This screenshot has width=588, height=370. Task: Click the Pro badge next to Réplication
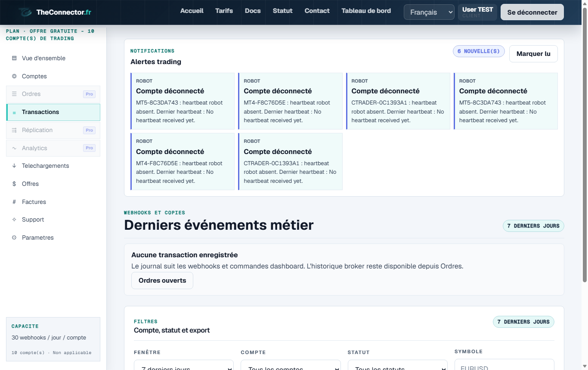[x=89, y=130]
